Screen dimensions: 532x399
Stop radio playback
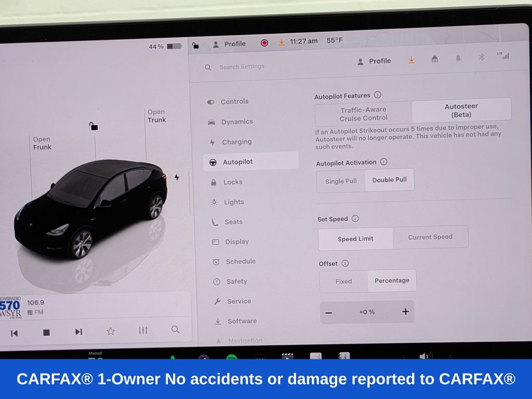click(x=46, y=332)
